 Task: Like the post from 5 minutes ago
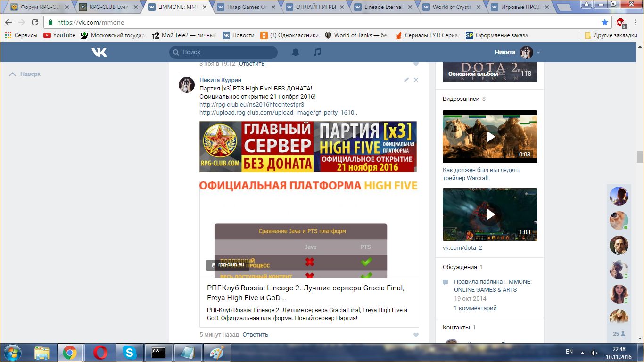pos(416,335)
